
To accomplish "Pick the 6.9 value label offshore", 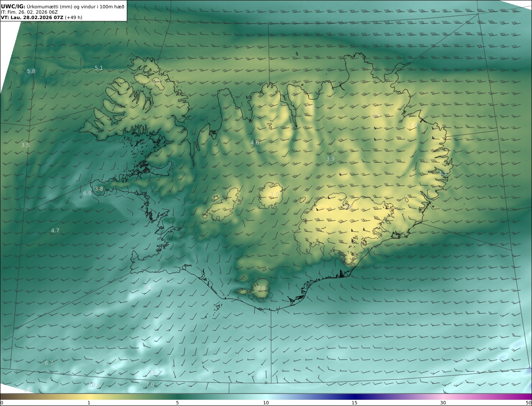I will [x=87, y=193].
